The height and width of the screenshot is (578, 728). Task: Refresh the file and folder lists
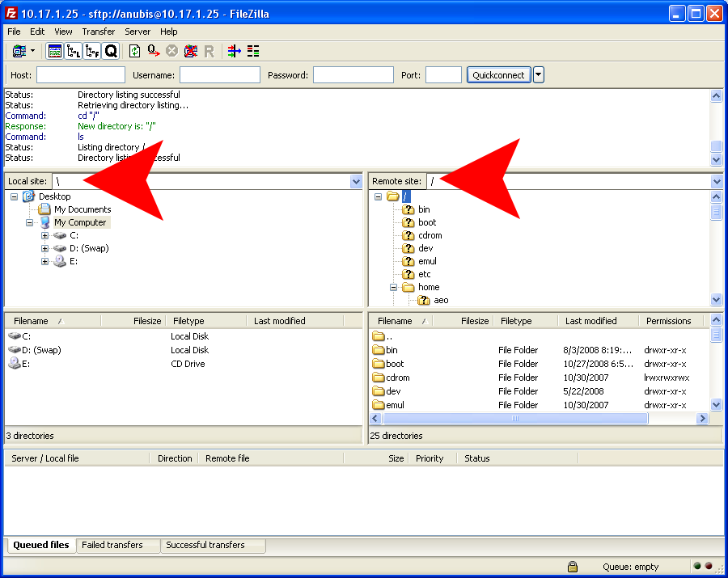[x=134, y=51]
